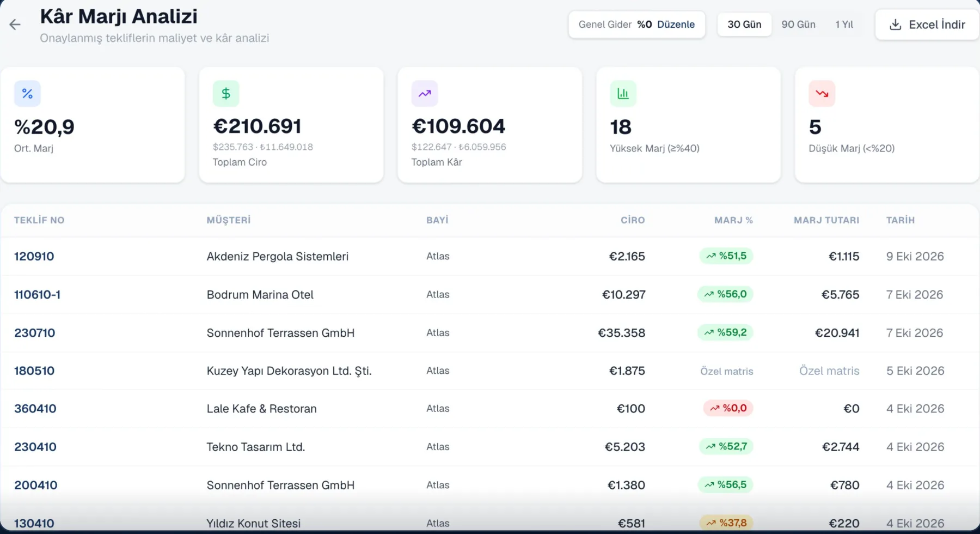Click the €35.358 ciro value
Image resolution: width=980 pixels, height=534 pixels.
click(622, 333)
